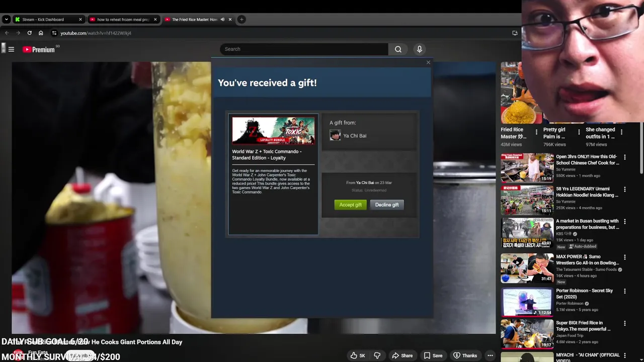
Task: Play Open 3hrs ONLY Chinese Chef video thumbnail
Action: [527, 167]
